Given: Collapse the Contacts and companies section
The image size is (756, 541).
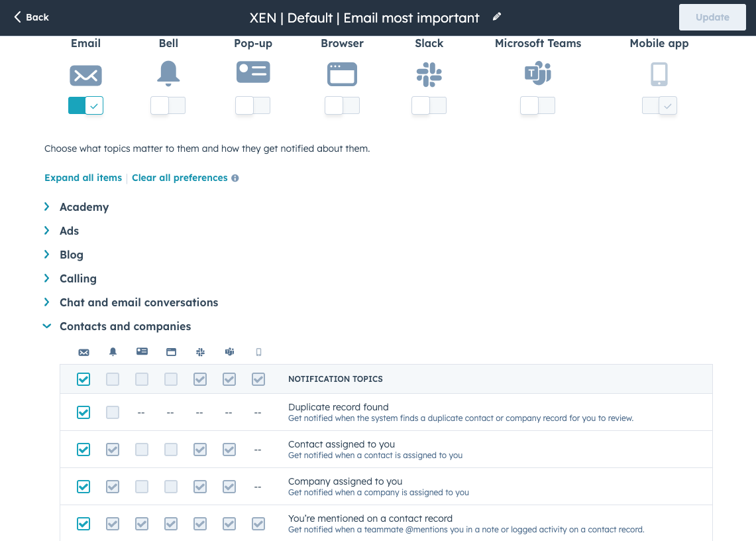Looking at the screenshot, I should point(47,326).
